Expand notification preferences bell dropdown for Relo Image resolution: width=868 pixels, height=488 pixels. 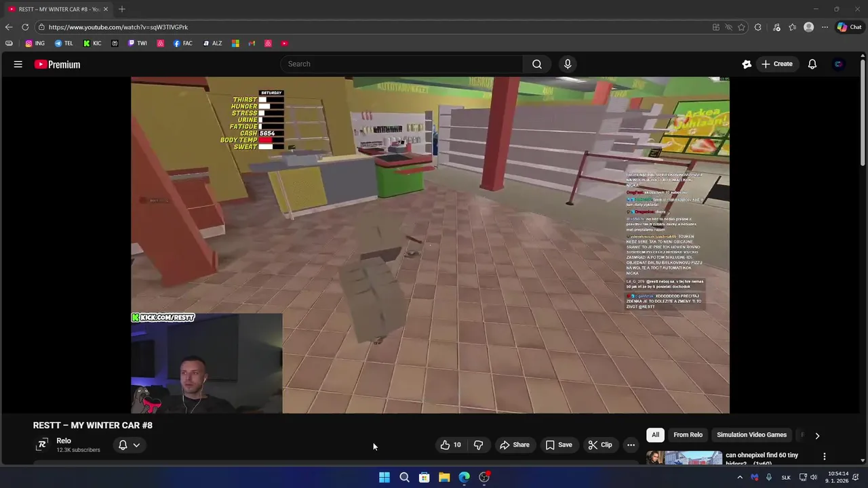pyautogui.click(x=129, y=445)
